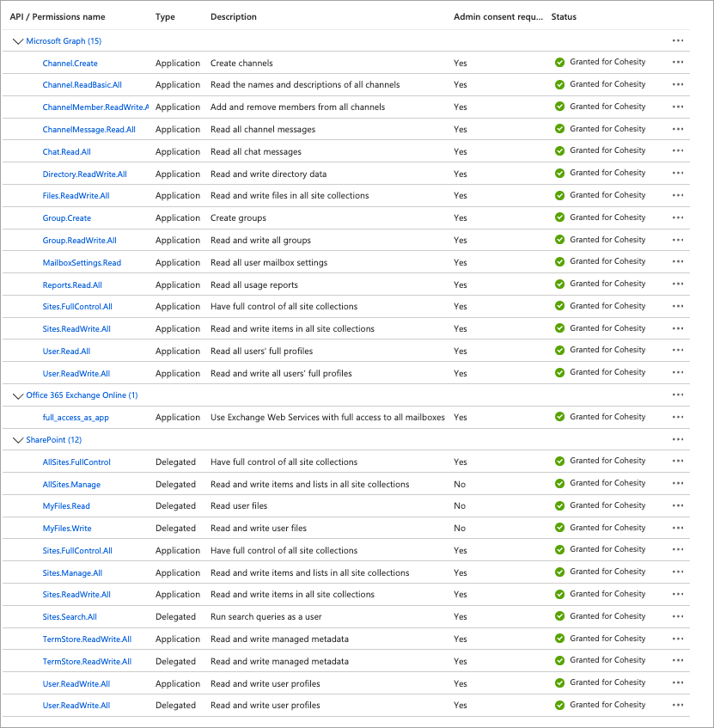The width and height of the screenshot is (714, 728).
Task: Click the ellipsis for Directory.ReadWrite.All
Action: [x=678, y=173]
